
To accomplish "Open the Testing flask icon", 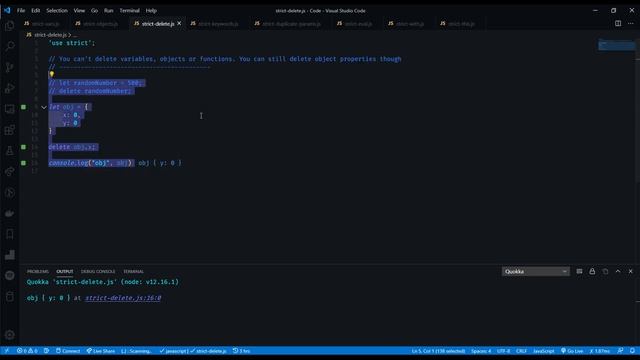I will [x=9, y=151].
